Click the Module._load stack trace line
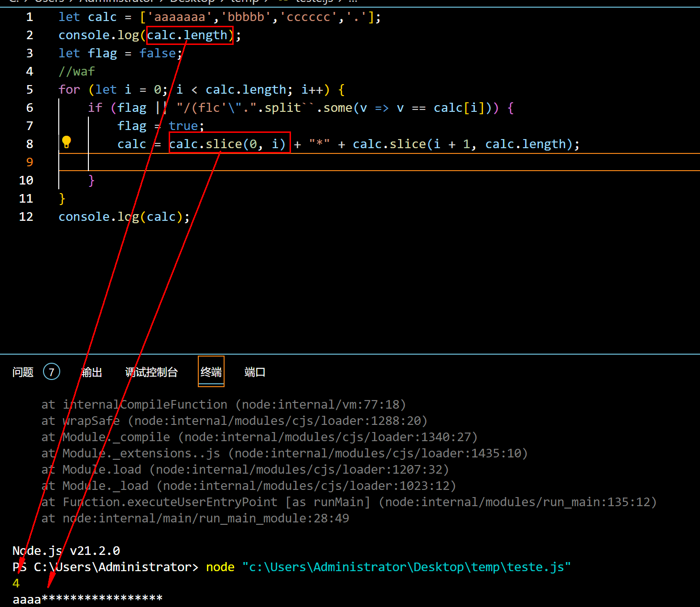This screenshot has height=607, width=700. 248,486
